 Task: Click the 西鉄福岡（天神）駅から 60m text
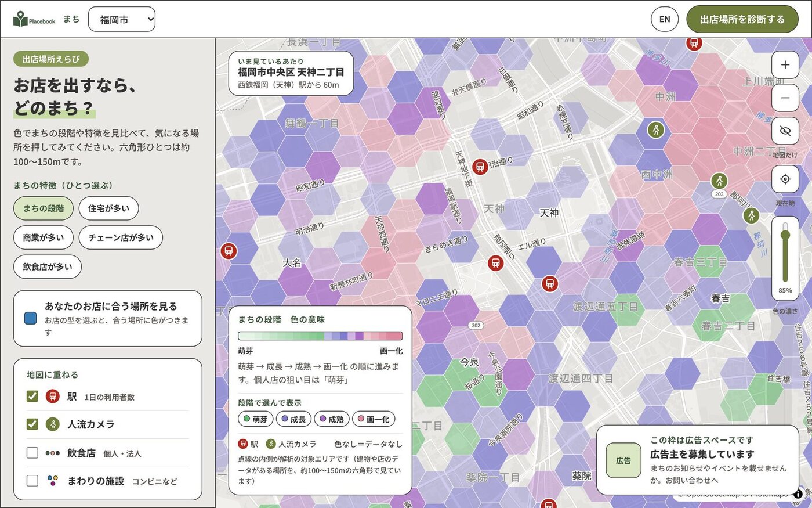click(288, 85)
